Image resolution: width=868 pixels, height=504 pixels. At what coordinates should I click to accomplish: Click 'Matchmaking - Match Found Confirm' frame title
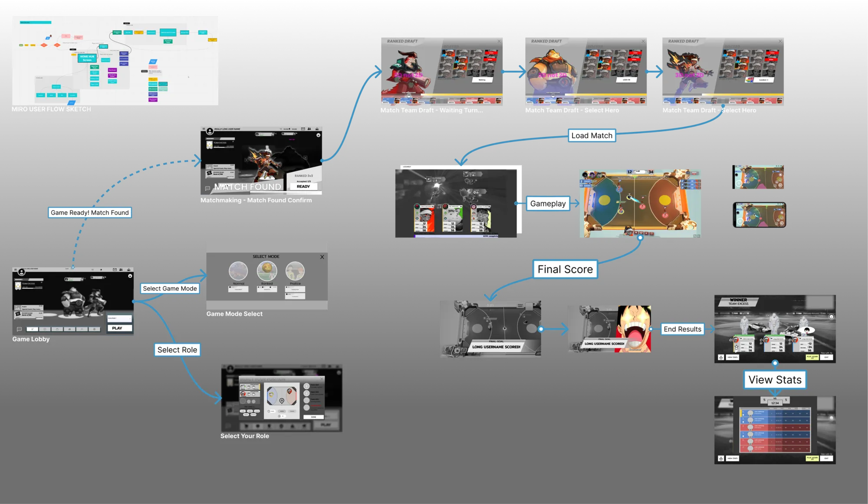[256, 200]
